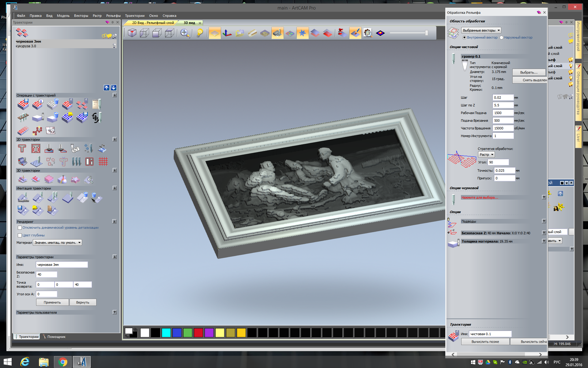Select the 'Наружный вектор' radio button
Viewport: 588px width, 368px height.
click(501, 38)
